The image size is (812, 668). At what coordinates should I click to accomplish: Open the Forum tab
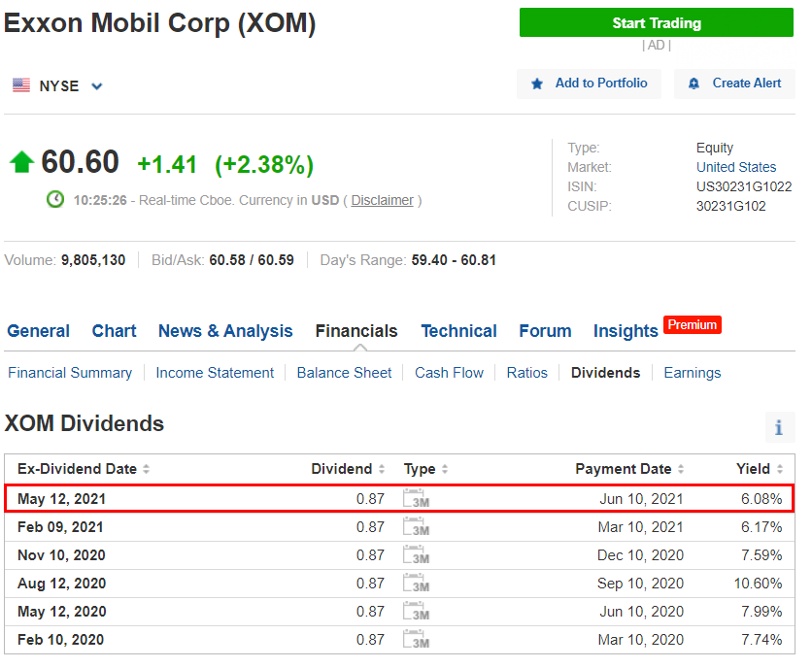(545, 331)
